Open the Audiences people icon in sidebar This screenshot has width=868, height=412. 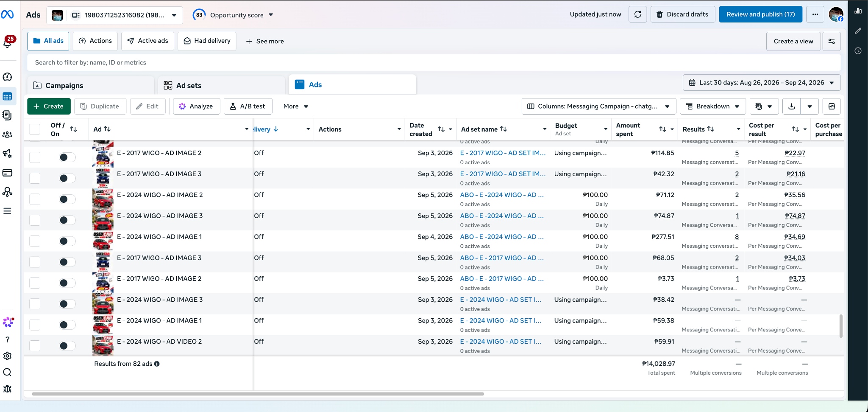tap(7, 135)
